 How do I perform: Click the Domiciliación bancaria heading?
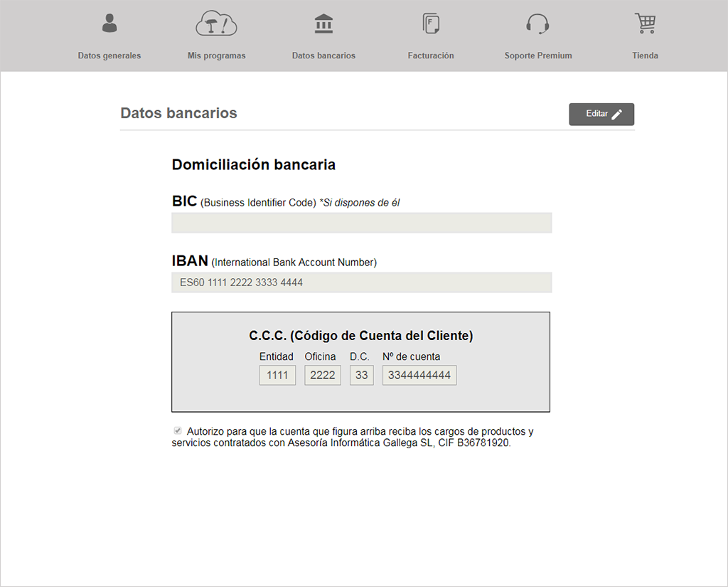pyautogui.click(x=254, y=164)
